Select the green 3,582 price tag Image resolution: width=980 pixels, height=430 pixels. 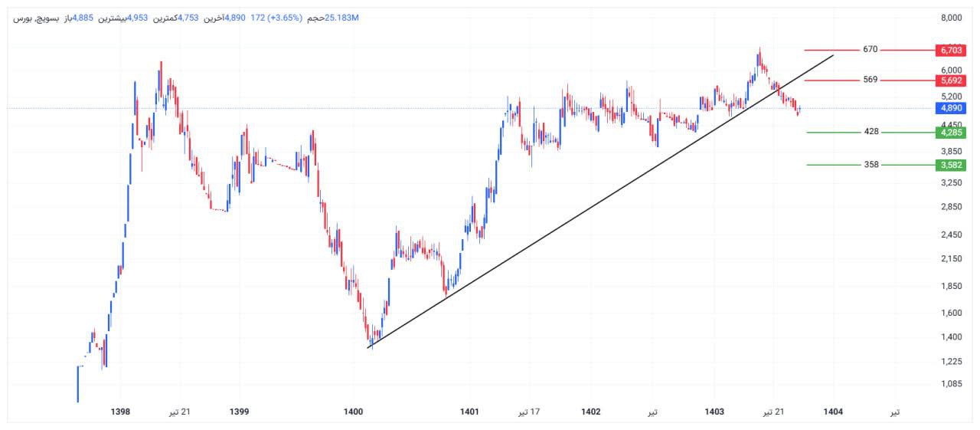(950, 165)
